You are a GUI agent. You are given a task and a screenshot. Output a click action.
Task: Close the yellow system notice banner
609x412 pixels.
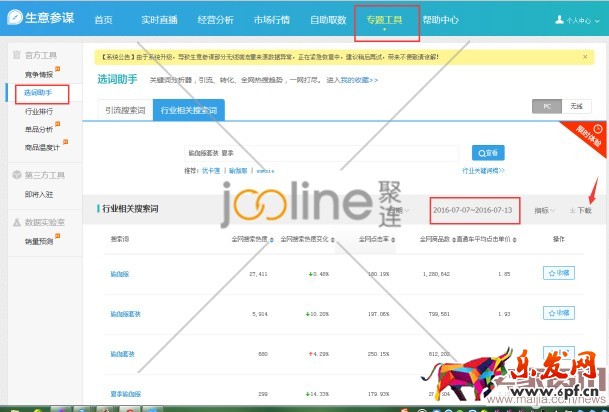pos(585,57)
